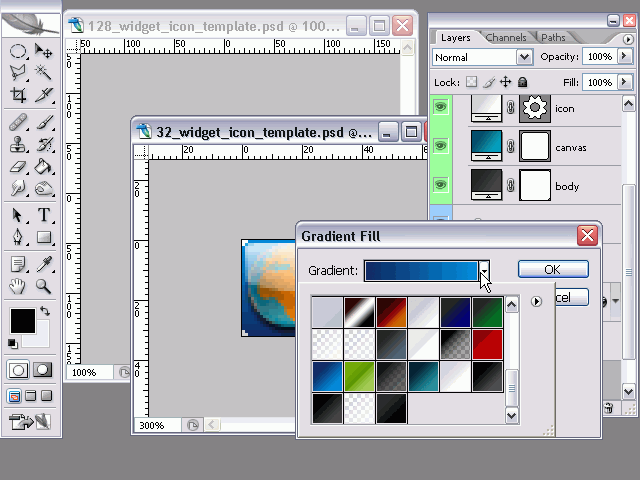Switch to Standard editing mode
The height and width of the screenshot is (480, 640).
18,370
